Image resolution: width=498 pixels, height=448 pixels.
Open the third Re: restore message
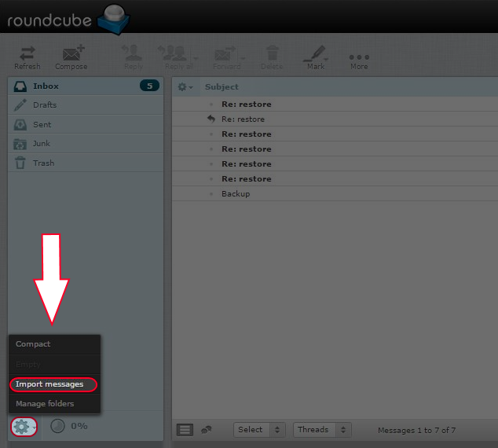[335, 134]
